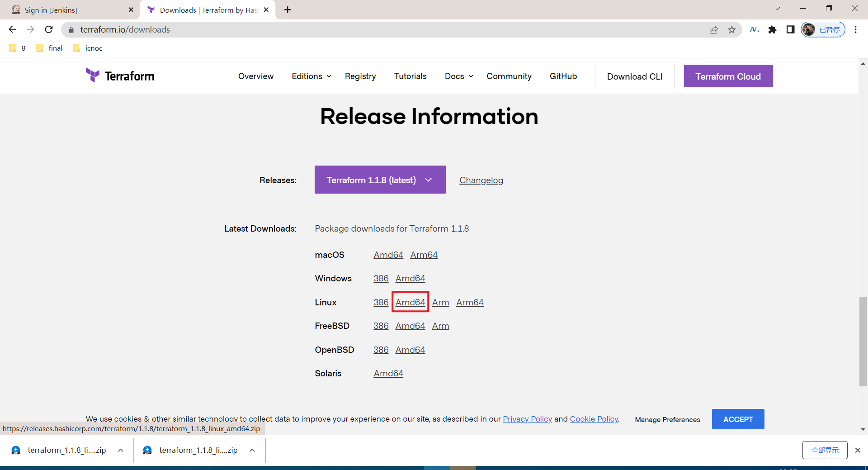Click Manage Preferences for cookies

[x=667, y=419]
